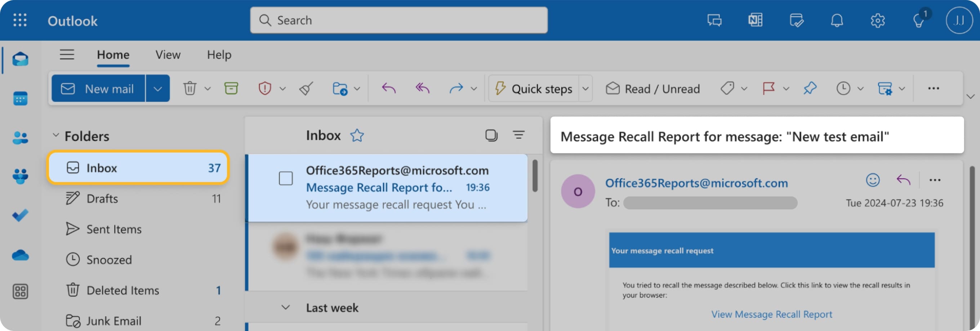
Task: Open the Calendar from the left rail
Action: 20,98
